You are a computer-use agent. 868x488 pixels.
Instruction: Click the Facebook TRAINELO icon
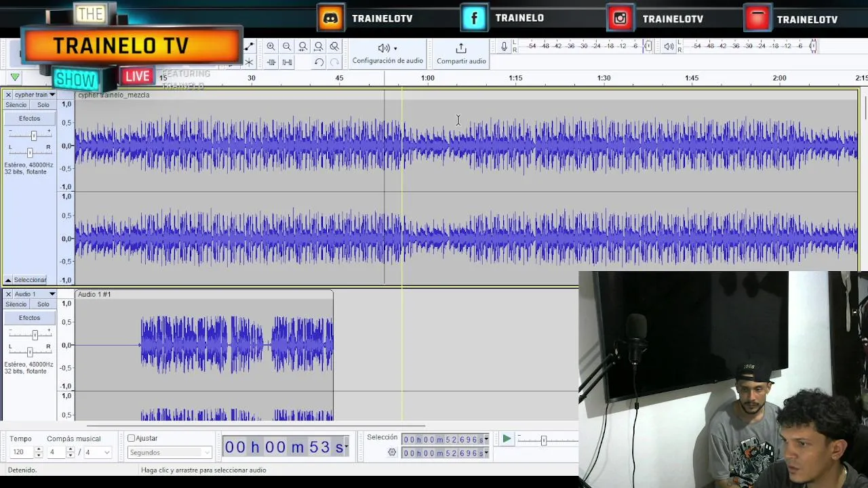click(474, 18)
